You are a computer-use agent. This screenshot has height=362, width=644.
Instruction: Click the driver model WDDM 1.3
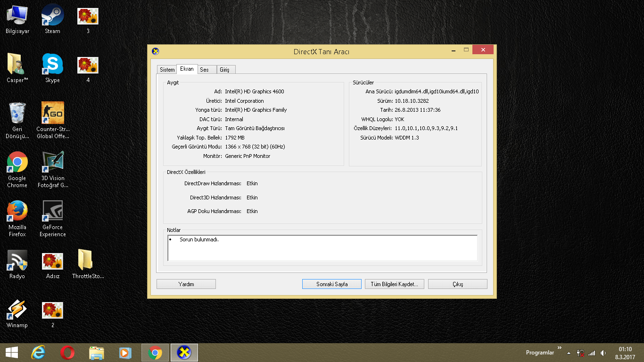pos(407,138)
